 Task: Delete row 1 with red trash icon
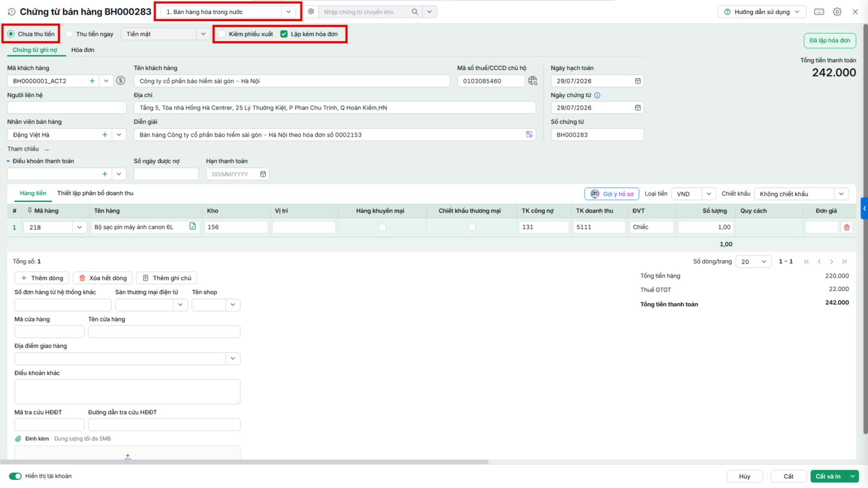pos(846,227)
